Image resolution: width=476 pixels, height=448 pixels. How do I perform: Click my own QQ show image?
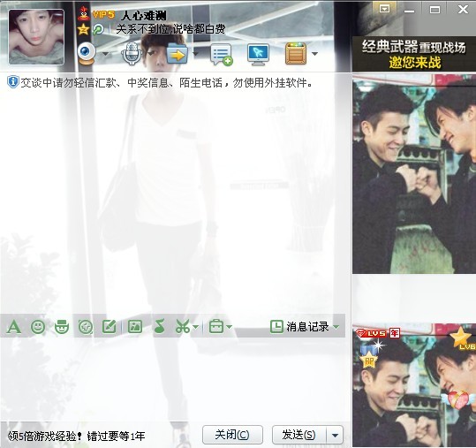[414, 386]
